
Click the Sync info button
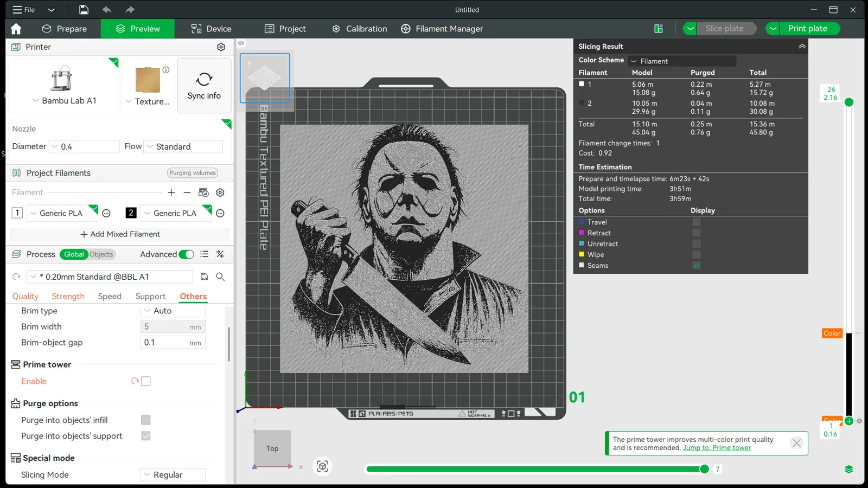(204, 86)
